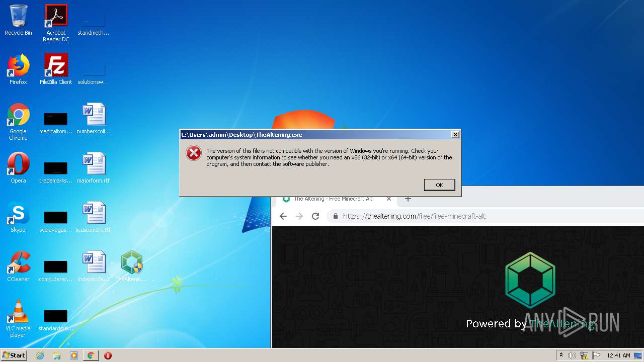Click OK in the error dialog
644x362 pixels.
click(439, 185)
